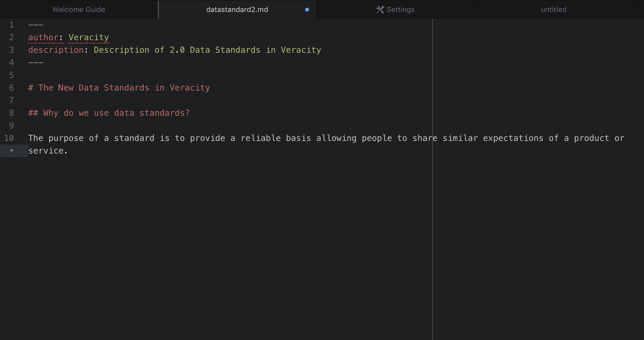Click the word 'product' on line 10

[x=592, y=138]
